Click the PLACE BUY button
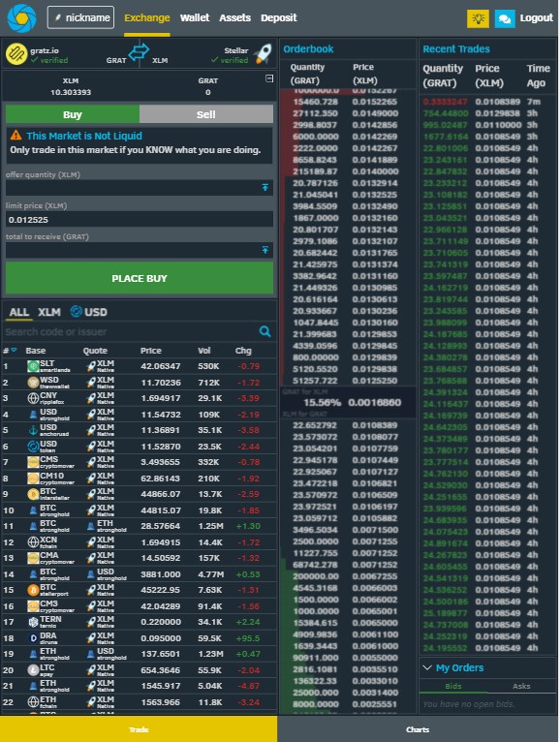The height and width of the screenshot is (742, 560). coord(140,278)
